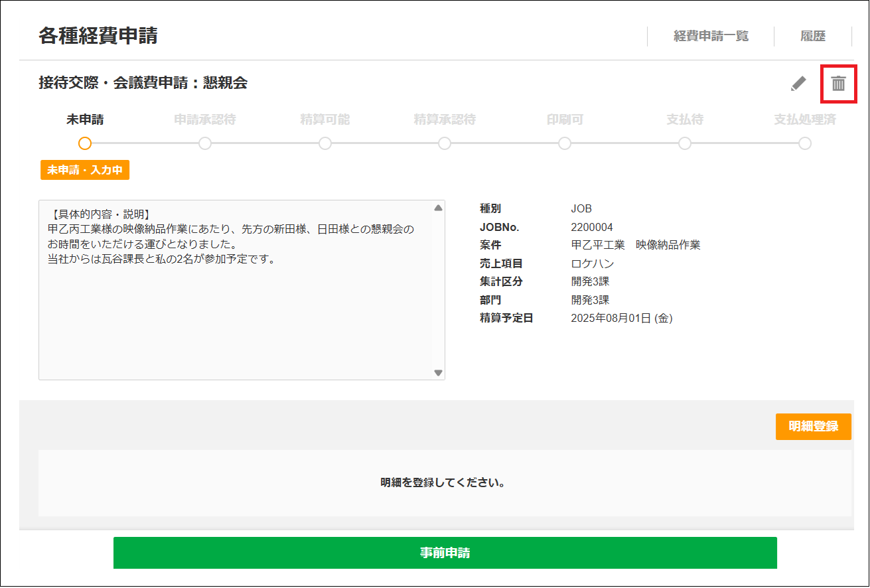Image resolution: width=870 pixels, height=588 pixels.
Task: Select the 精算承認待 stage indicator
Action: click(x=445, y=143)
